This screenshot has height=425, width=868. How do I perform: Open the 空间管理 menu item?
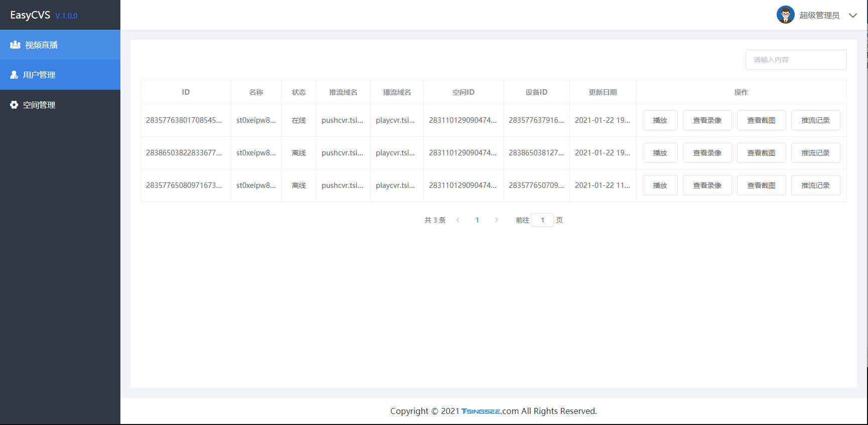[x=39, y=105]
